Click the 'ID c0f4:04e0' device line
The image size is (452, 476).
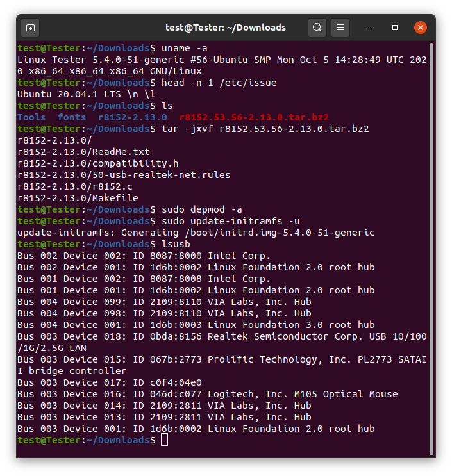click(110, 382)
